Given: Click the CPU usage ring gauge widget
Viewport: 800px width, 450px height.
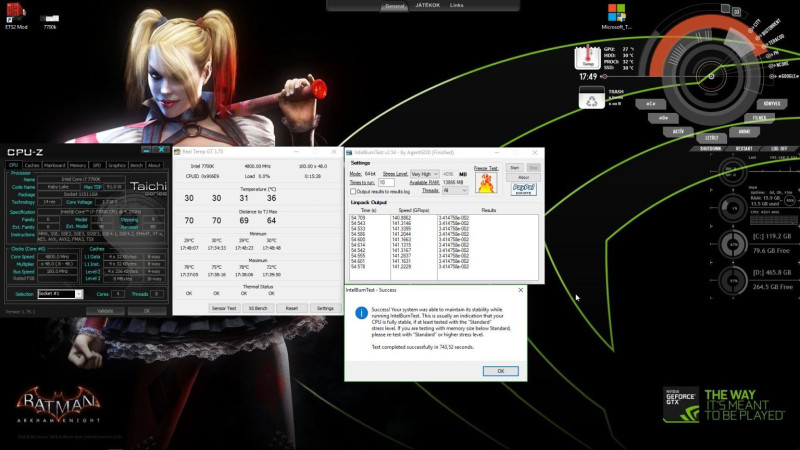Looking at the screenshot, I should tap(733, 208).
